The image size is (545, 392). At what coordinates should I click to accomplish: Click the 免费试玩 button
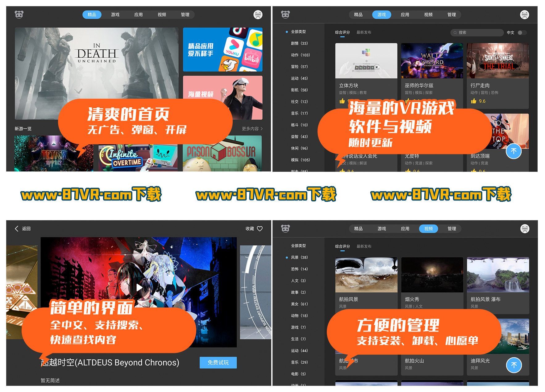[218, 363]
